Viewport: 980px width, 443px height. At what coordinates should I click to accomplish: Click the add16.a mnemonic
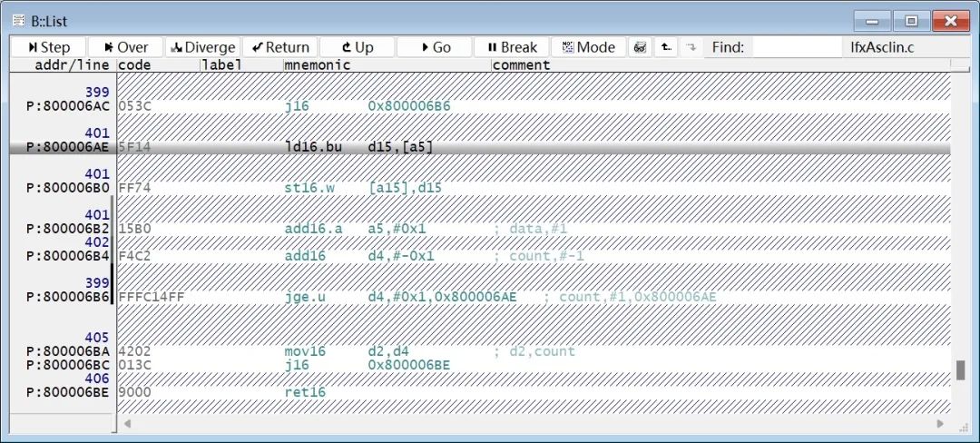coord(313,229)
